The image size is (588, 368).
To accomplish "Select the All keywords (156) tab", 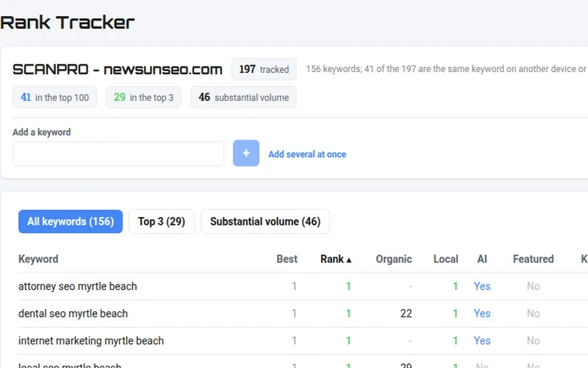I will (x=70, y=222).
